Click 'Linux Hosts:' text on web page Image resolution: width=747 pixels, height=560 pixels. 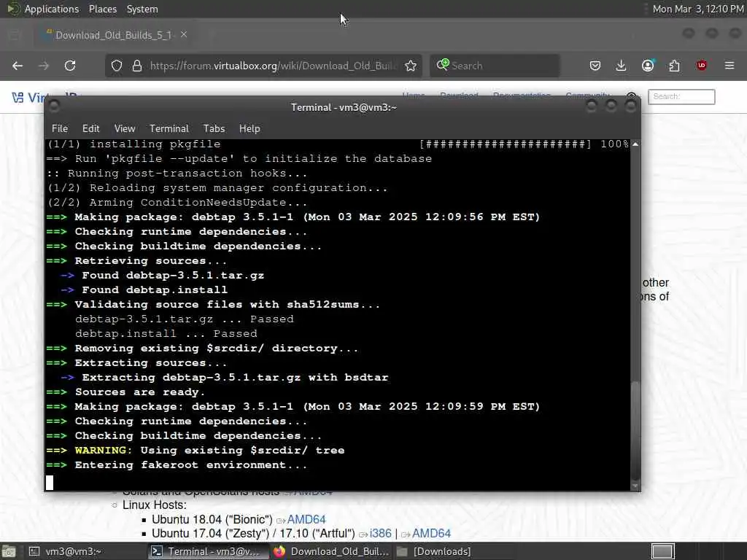pos(155,505)
